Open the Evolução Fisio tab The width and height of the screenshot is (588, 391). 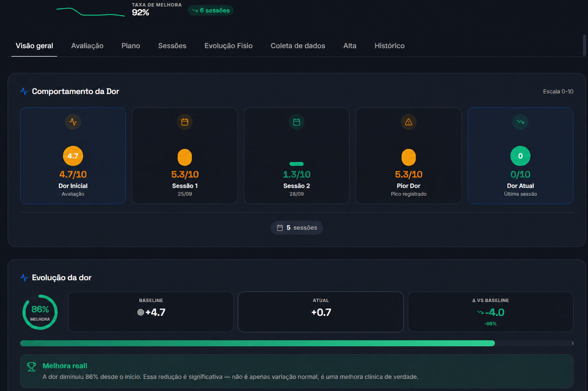(x=228, y=46)
